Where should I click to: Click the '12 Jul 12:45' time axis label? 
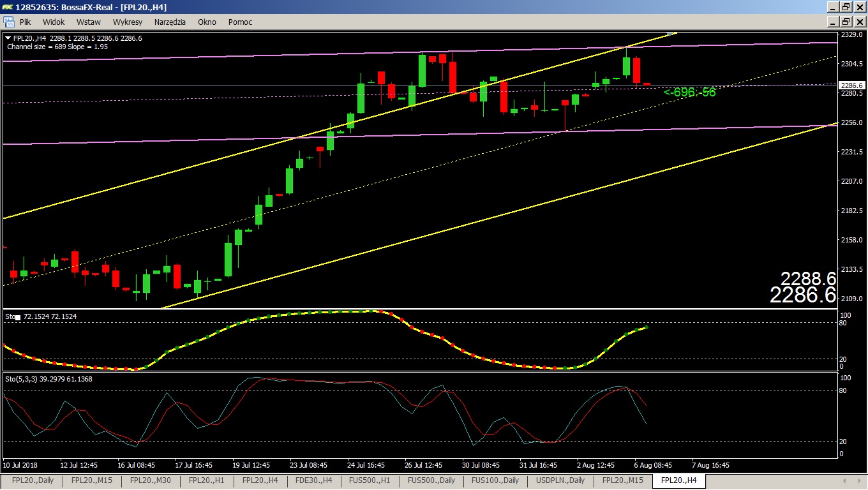click(79, 465)
